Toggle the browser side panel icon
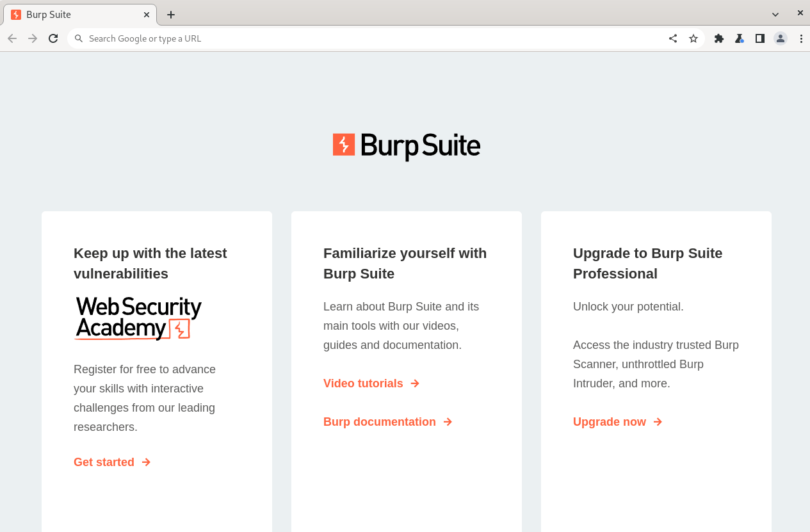 click(759, 38)
